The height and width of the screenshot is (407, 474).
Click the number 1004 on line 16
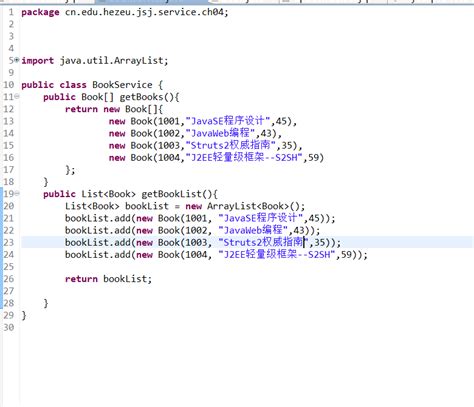(x=169, y=157)
